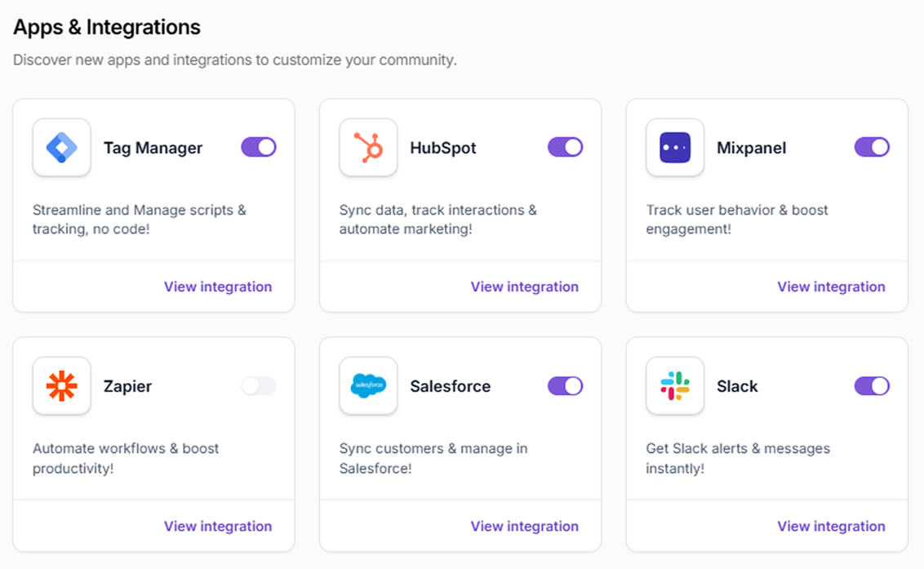
Task: Click the Zapier orange asterisk icon
Action: [62, 386]
